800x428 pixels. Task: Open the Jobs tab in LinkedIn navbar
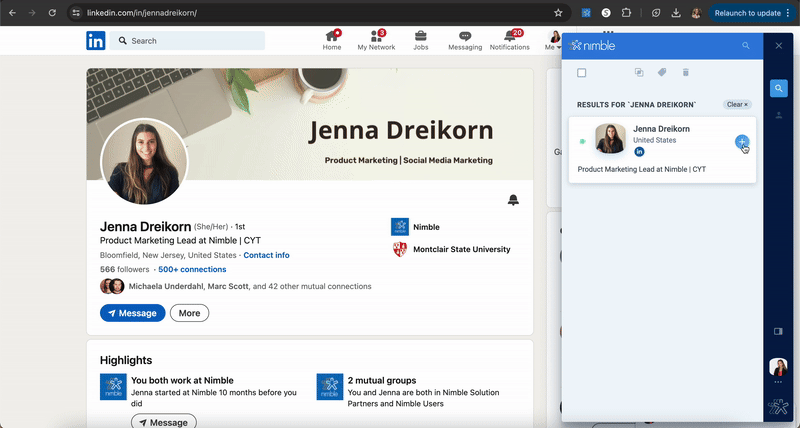[x=421, y=40]
